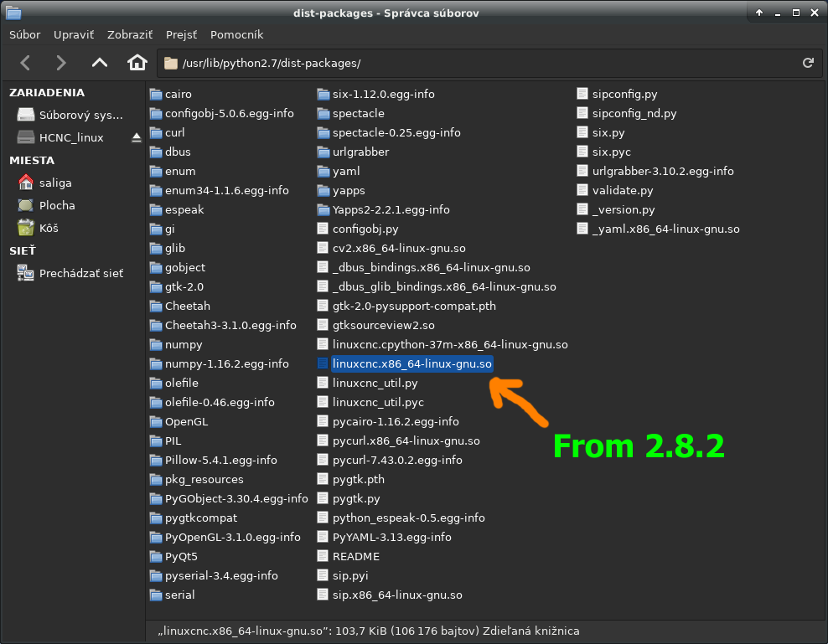The height and width of the screenshot is (644, 828).
Task: Open the Pomocník menu
Action: pyautogui.click(x=236, y=34)
